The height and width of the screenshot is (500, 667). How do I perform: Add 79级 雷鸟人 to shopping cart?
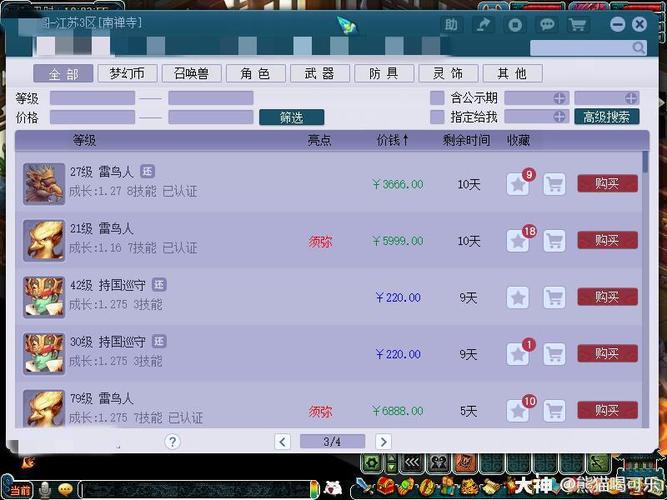point(554,410)
